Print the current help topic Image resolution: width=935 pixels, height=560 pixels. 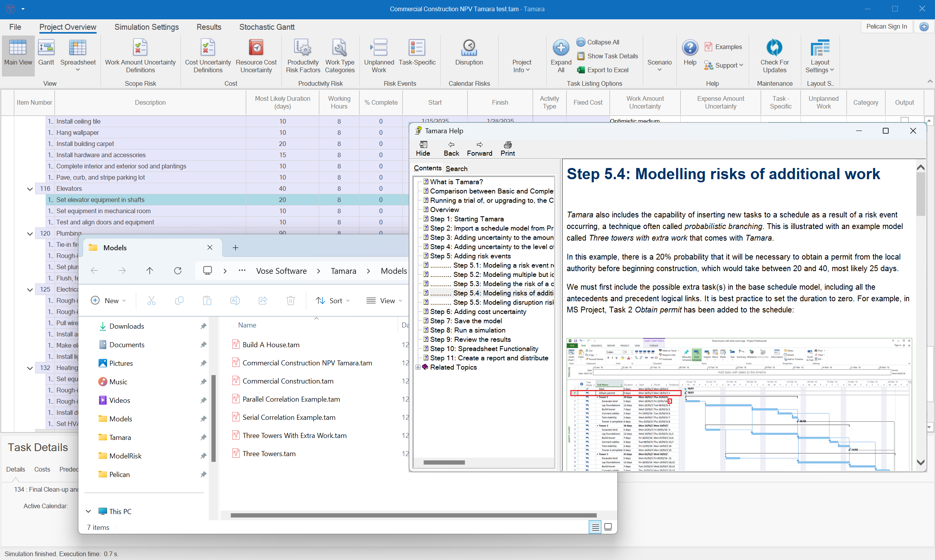(x=507, y=148)
